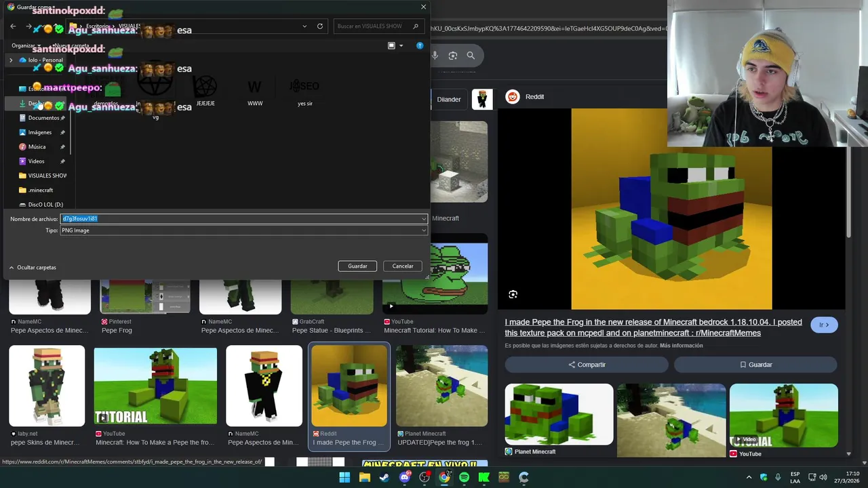
Task: Switch to Google Chrome in the taskbar
Action: 444,477
